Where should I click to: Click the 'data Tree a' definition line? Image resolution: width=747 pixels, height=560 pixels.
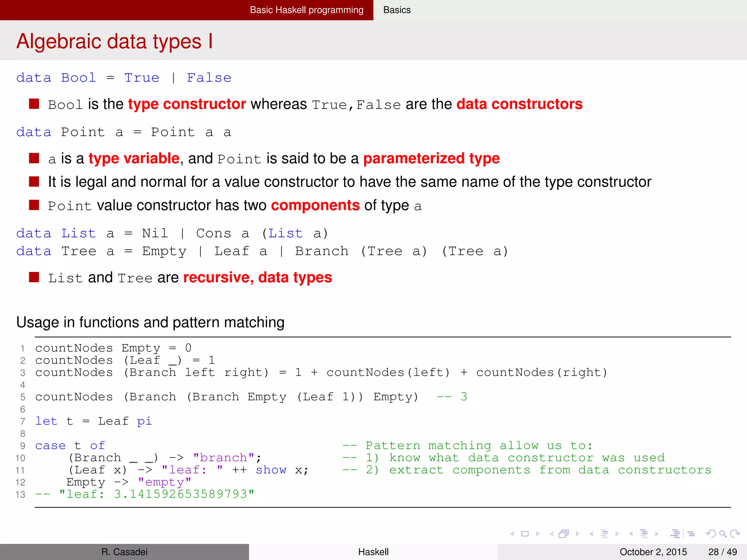262,251
